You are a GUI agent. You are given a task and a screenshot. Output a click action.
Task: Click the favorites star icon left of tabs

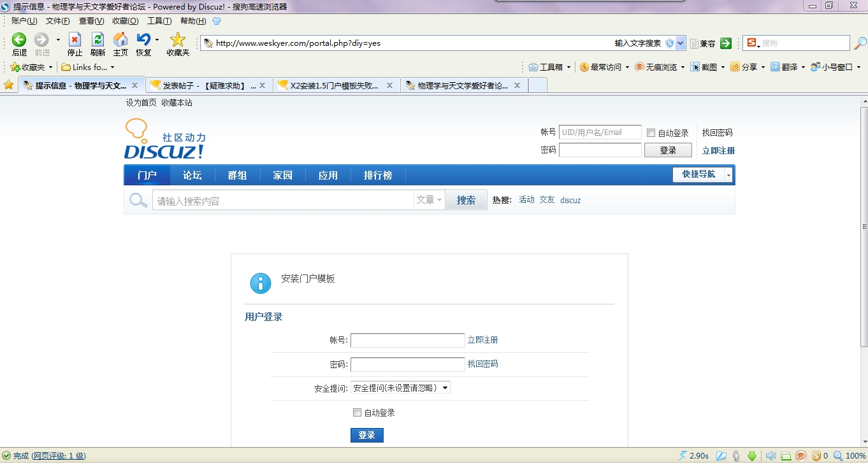click(x=8, y=85)
